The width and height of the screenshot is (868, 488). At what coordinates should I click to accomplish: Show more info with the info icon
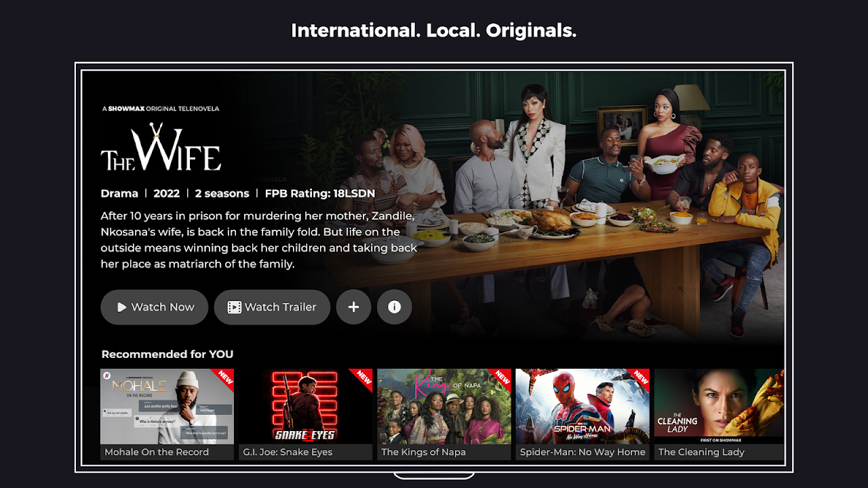click(394, 307)
